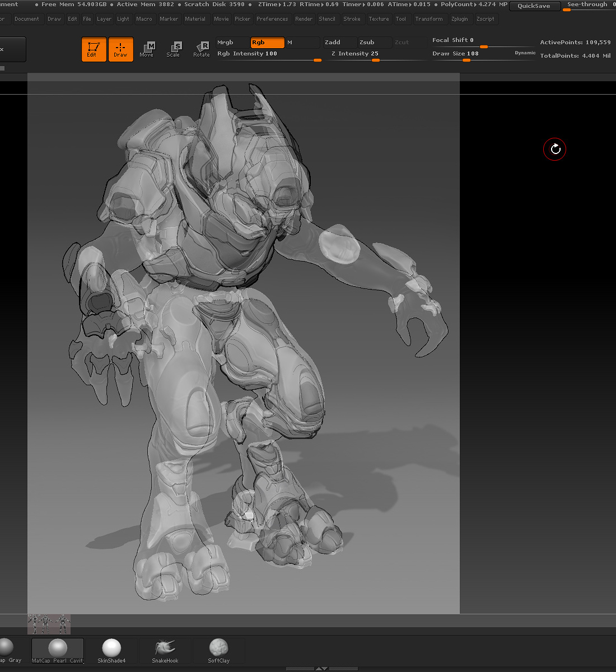Viewport: 616px width, 672px height.
Task: Expand the bottom shelf divider arrows
Action: (x=321, y=669)
